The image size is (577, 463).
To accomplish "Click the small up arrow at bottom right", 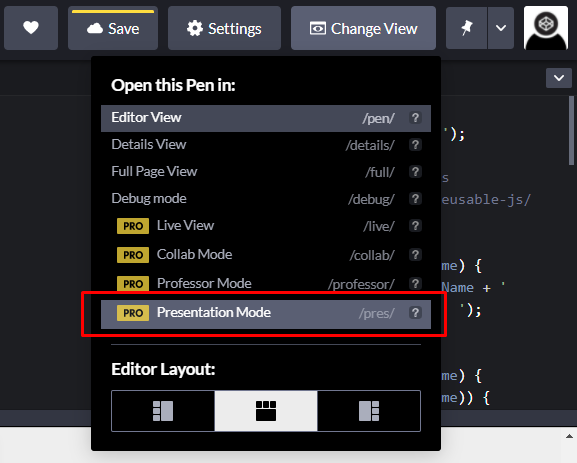I will tap(569, 437).
